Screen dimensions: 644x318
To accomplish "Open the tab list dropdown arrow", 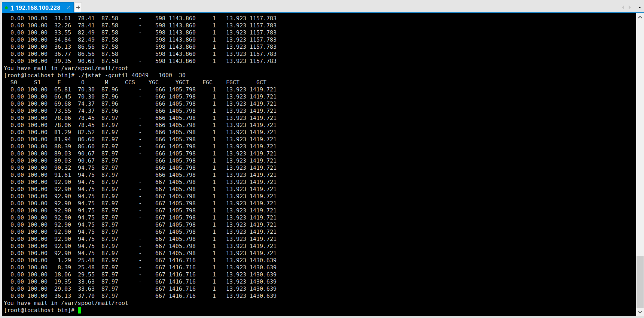I will pos(640,7).
